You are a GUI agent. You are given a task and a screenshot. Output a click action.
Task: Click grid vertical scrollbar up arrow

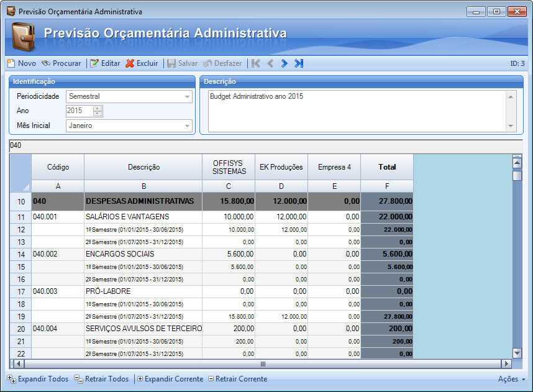coord(517,163)
